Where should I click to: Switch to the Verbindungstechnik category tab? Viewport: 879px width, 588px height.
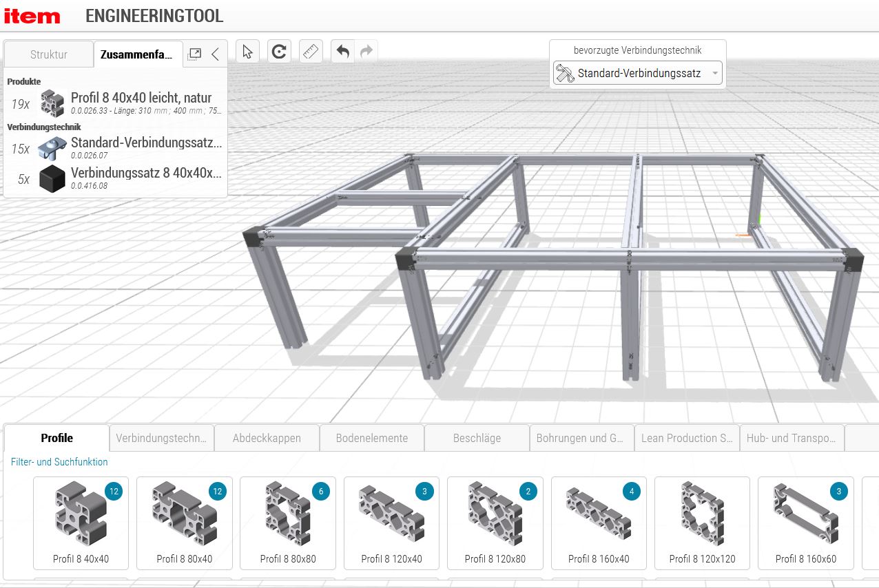click(161, 438)
